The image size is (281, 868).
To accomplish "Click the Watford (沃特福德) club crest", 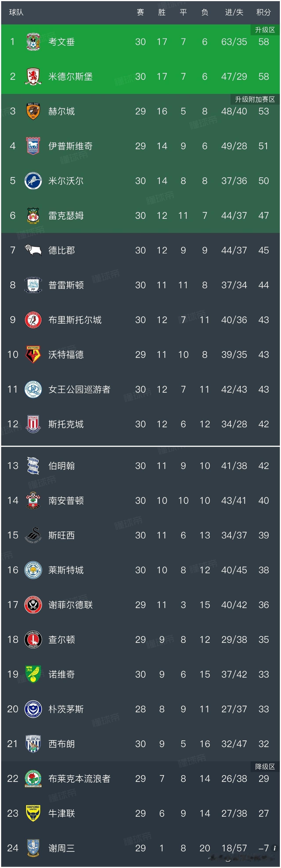I will [33, 355].
